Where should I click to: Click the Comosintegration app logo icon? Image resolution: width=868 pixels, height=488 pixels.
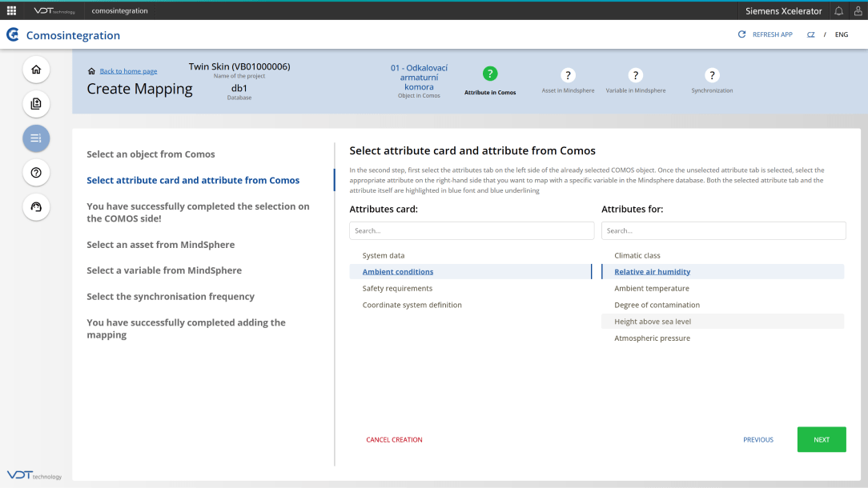13,35
